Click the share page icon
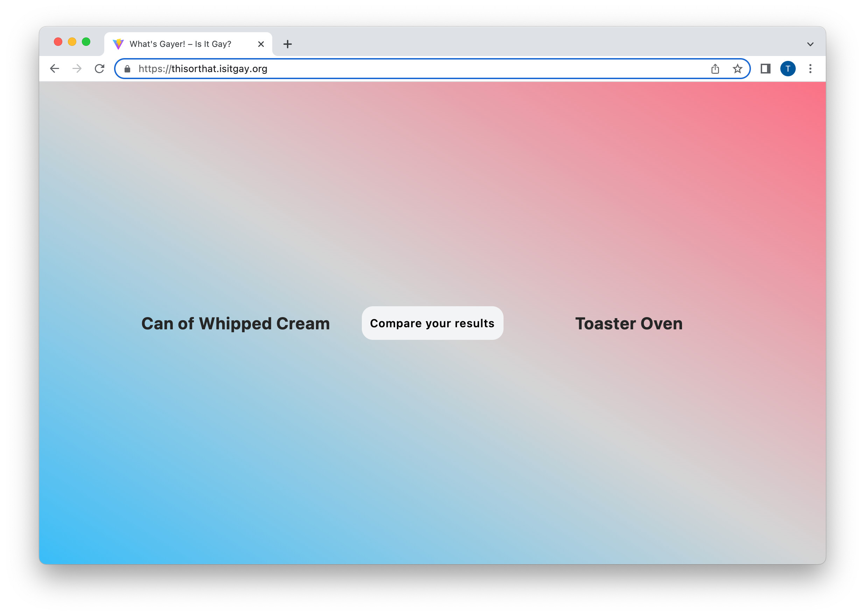The height and width of the screenshot is (616, 865). click(x=715, y=69)
